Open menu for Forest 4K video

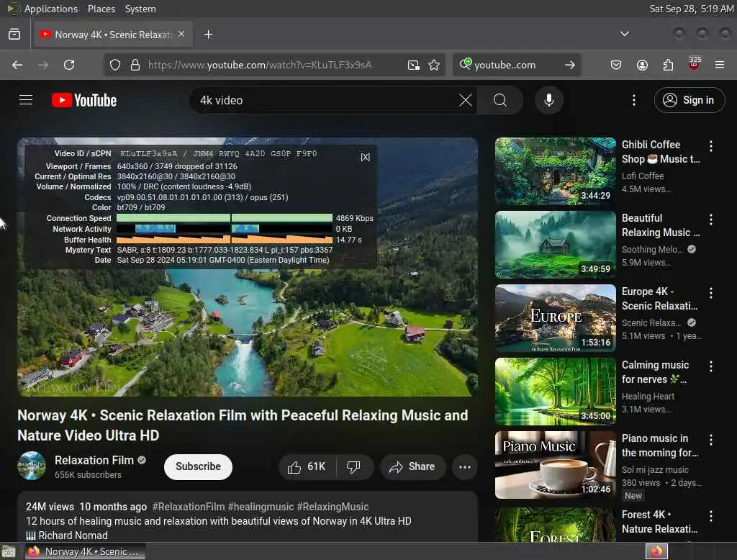[x=710, y=516]
